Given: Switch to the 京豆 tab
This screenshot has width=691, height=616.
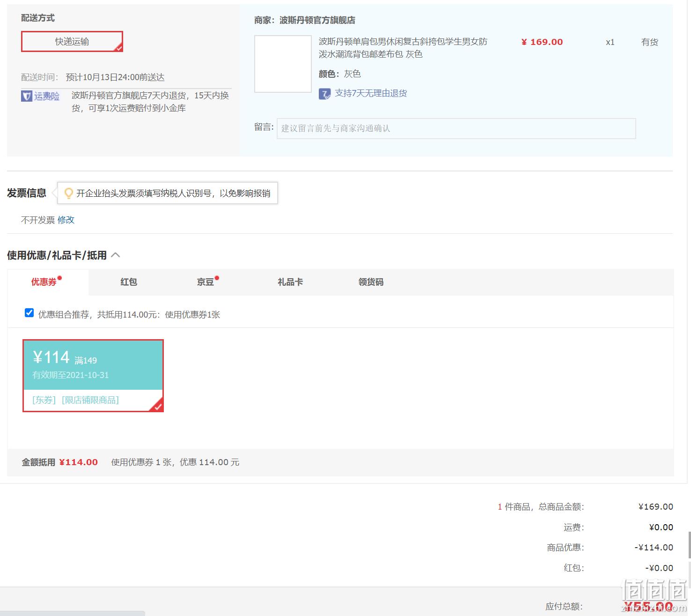Looking at the screenshot, I should 206,282.
